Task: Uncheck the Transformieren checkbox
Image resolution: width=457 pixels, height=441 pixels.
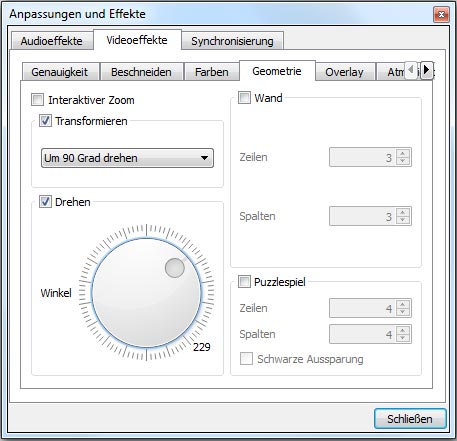Action: [x=45, y=121]
